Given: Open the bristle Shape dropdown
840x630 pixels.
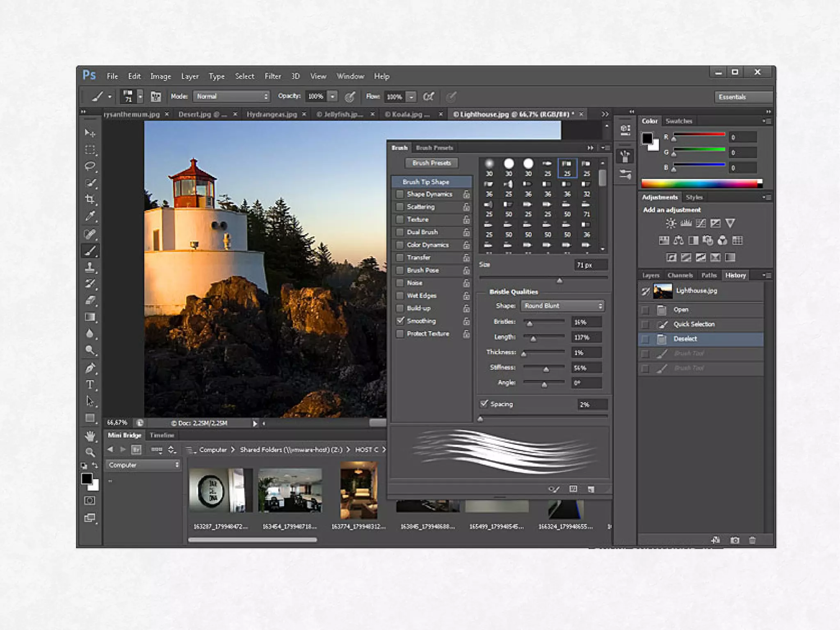Looking at the screenshot, I should coord(562,306).
